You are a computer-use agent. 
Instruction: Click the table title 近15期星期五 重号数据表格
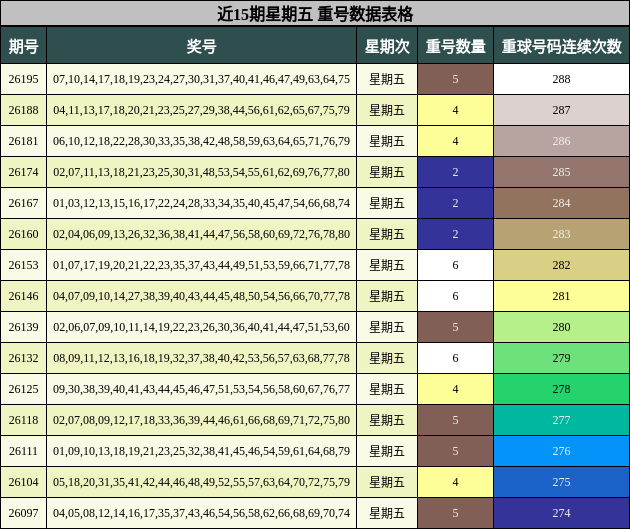click(x=315, y=14)
